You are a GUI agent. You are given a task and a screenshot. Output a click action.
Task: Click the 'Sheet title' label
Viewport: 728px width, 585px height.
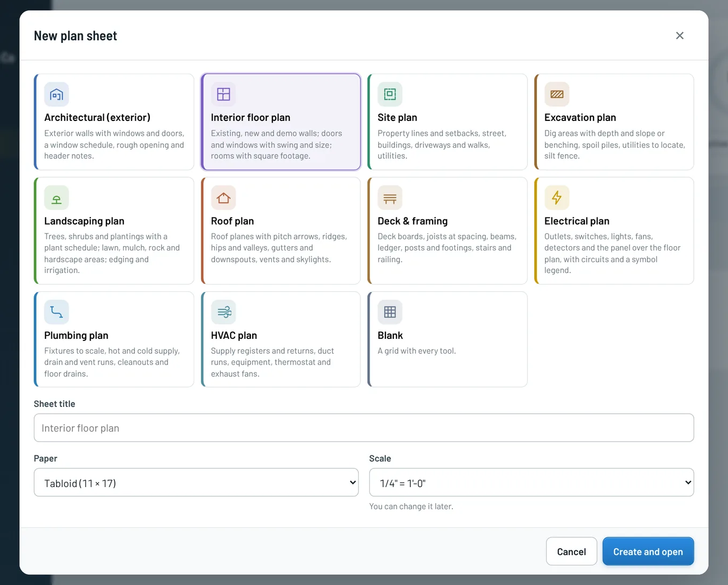[x=55, y=404]
